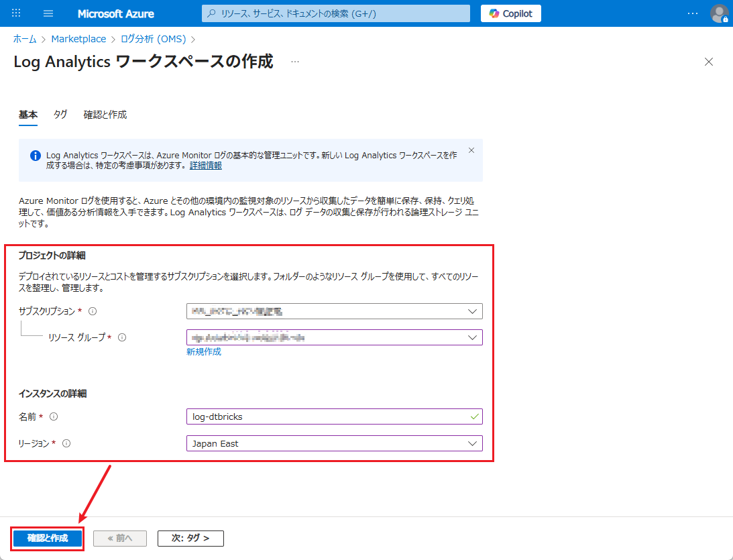Click info icon beside 名前 label
The image size is (733, 560).
54,416
